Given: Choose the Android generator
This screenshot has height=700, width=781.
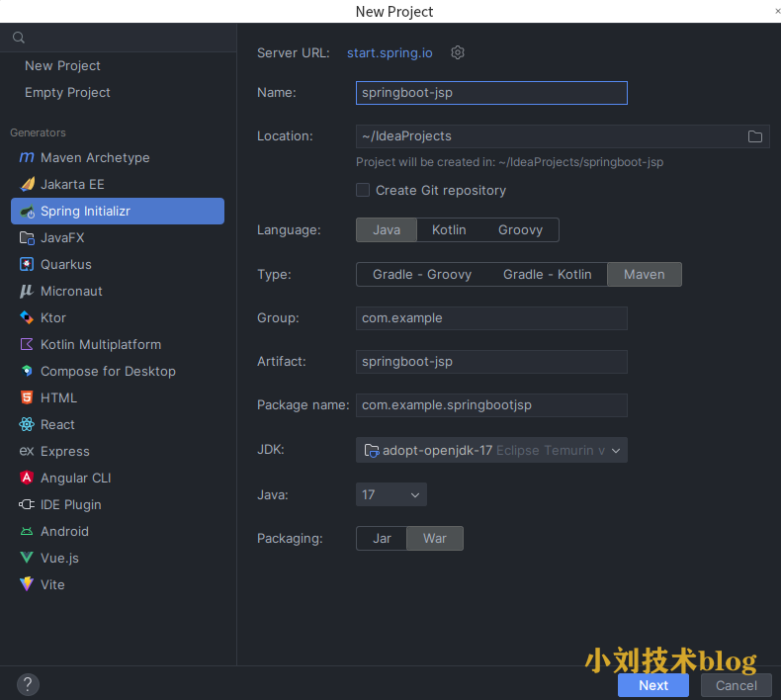Looking at the screenshot, I should click(x=64, y=532).
